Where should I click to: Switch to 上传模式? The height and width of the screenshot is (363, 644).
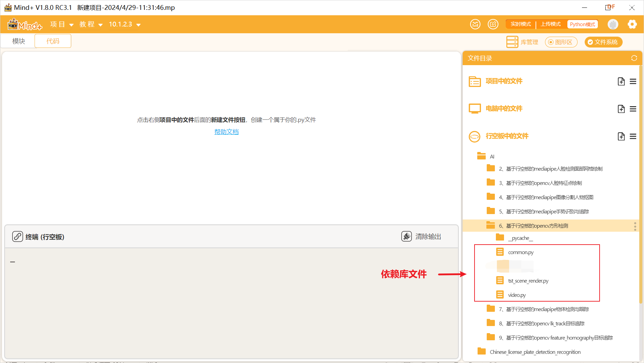tap(550, 24)
